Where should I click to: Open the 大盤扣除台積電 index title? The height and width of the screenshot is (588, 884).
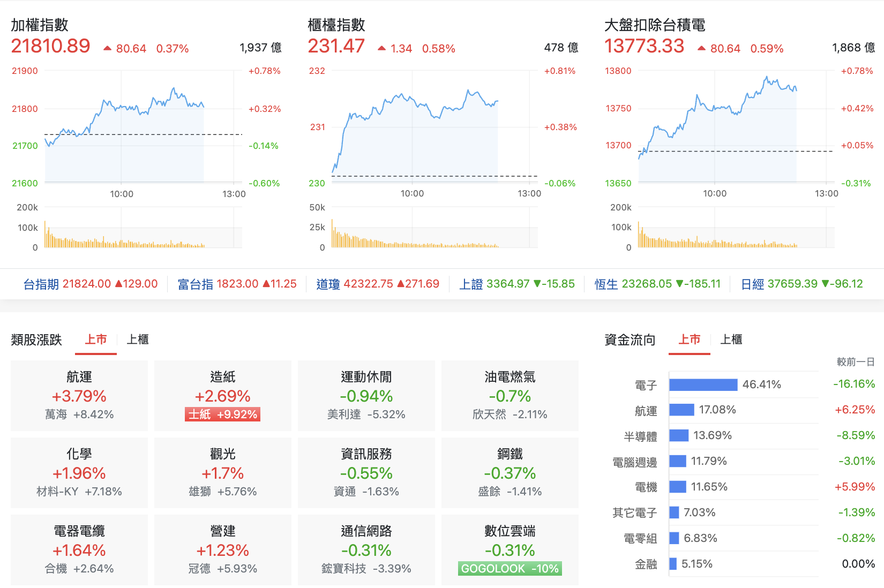click(x=655, y=25)
